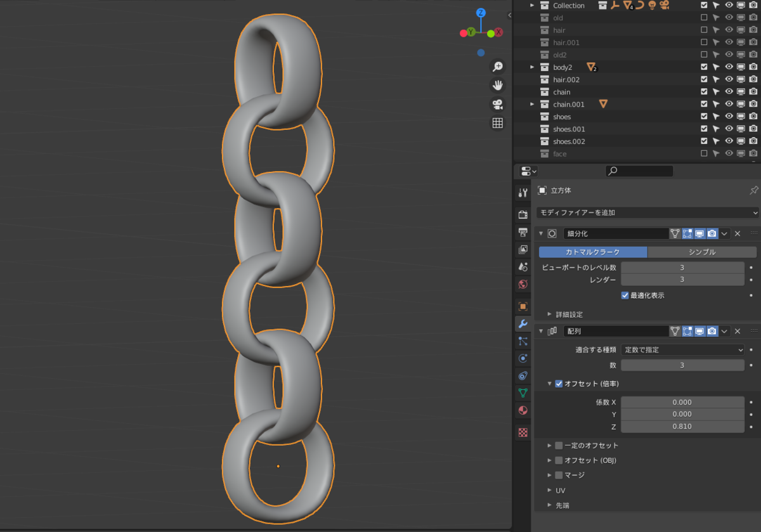Image resolution: width=761 pixels, height=532 pixels.
Task: Open the Tool properties tab with the wrench-screwdriver icon
Action: tap(523, 193)
